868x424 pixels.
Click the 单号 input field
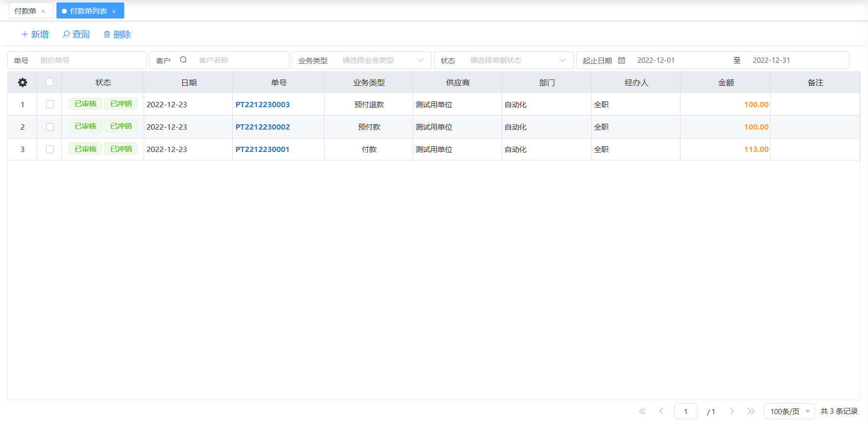[90, 60]
